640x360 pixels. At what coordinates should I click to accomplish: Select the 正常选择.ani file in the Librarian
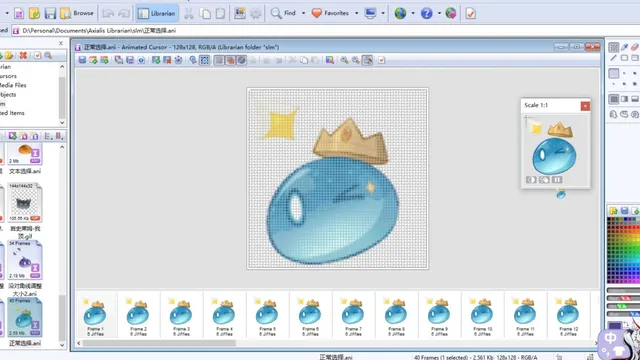25,322
